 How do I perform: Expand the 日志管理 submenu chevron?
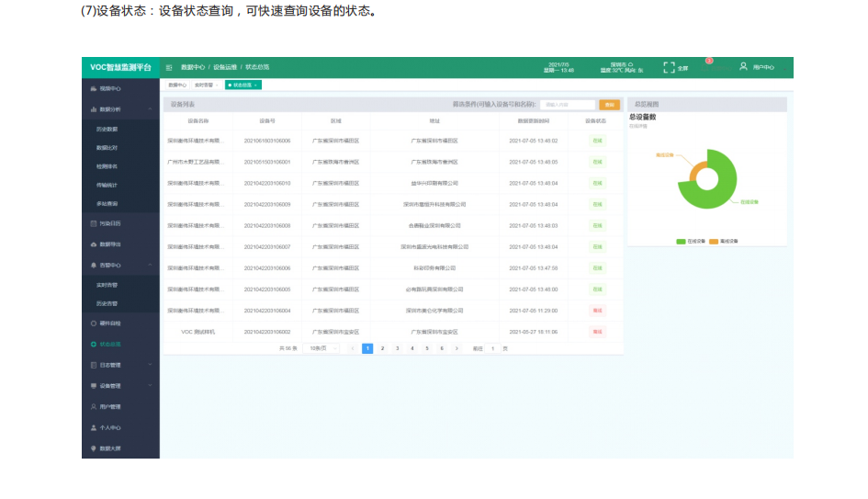[150, 365]
